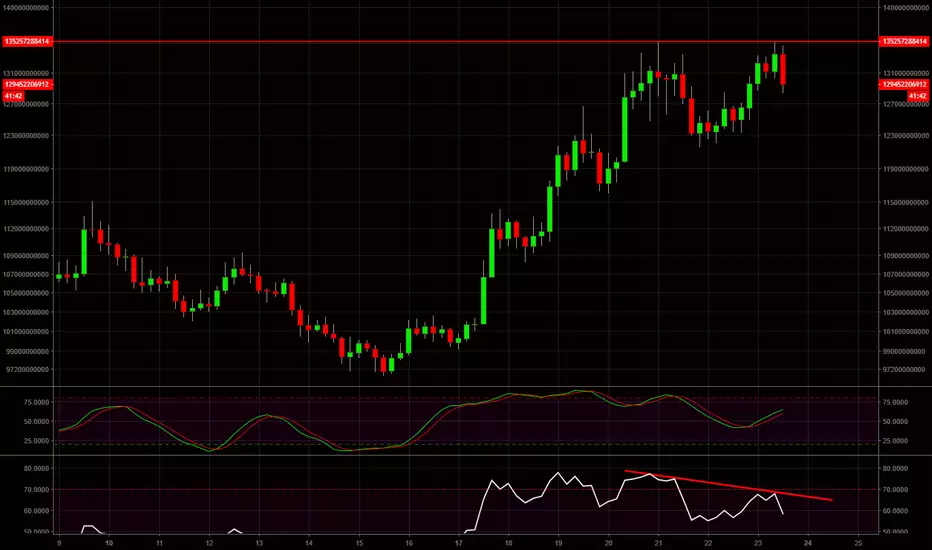Viewport: 932px width, 550px height.
Task: Click date 25 on the time axis
Action: (x=858, y=543)
